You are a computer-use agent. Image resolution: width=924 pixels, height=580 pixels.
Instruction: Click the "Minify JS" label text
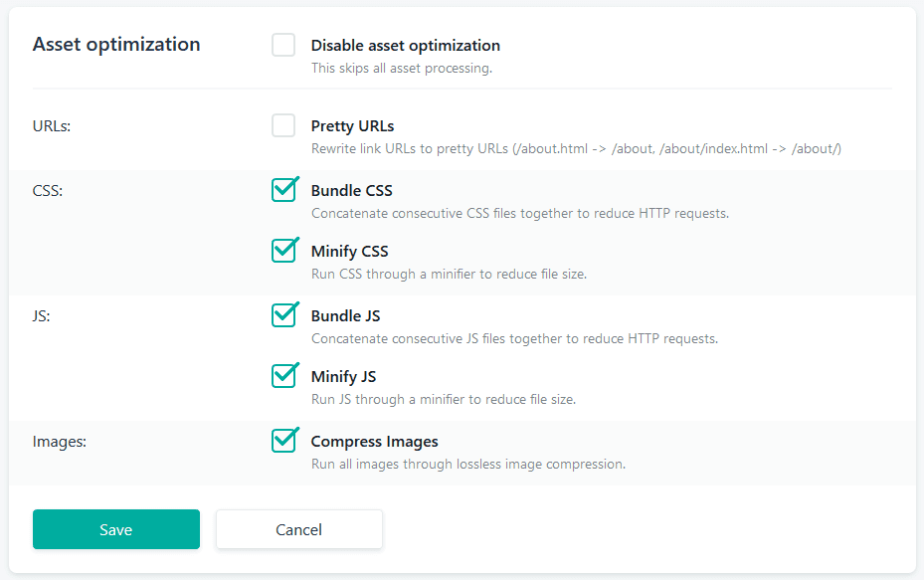point(343,376)
